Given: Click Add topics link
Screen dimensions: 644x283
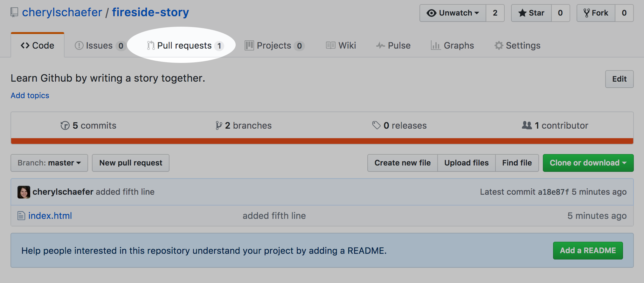Looking at the screenshot, I should tap(30, 96).
